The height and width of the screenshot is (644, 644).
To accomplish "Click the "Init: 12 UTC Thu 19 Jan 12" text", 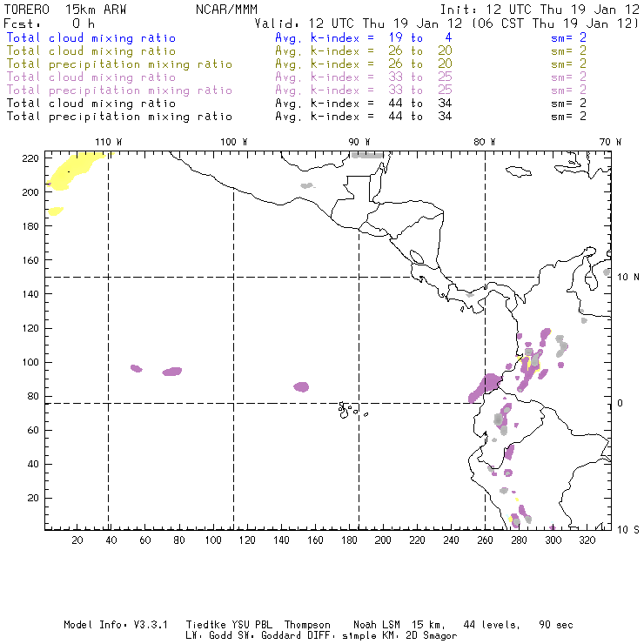I will pos(540,10).
